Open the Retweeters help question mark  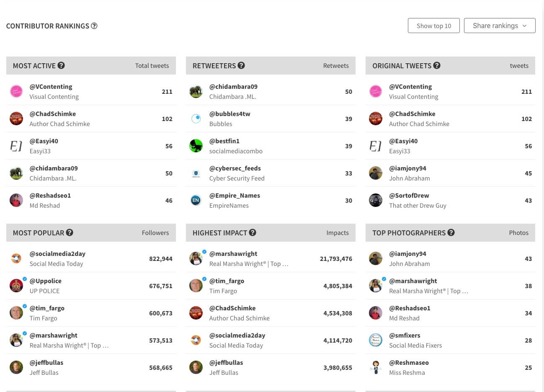coord(241,65)
